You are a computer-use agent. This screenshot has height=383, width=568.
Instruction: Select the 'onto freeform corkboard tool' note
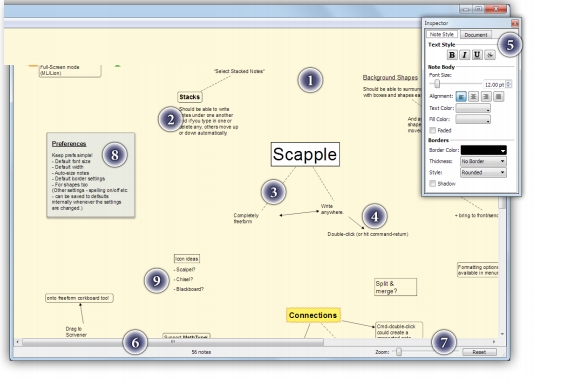click(79, 298)
